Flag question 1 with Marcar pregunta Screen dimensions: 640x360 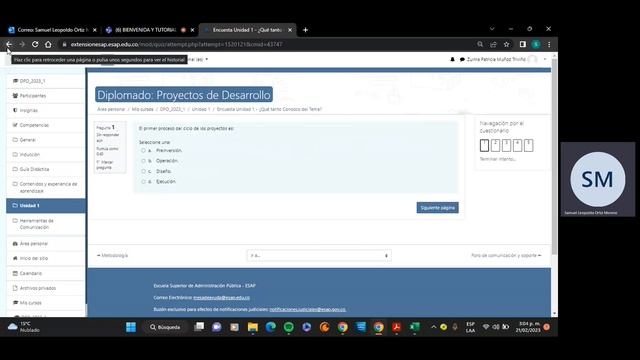tap(104, 164)
